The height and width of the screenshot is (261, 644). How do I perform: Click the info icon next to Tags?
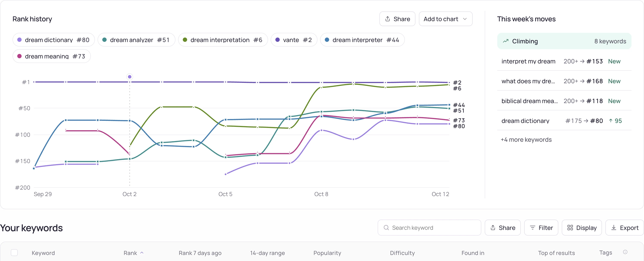tap(625, 252)
